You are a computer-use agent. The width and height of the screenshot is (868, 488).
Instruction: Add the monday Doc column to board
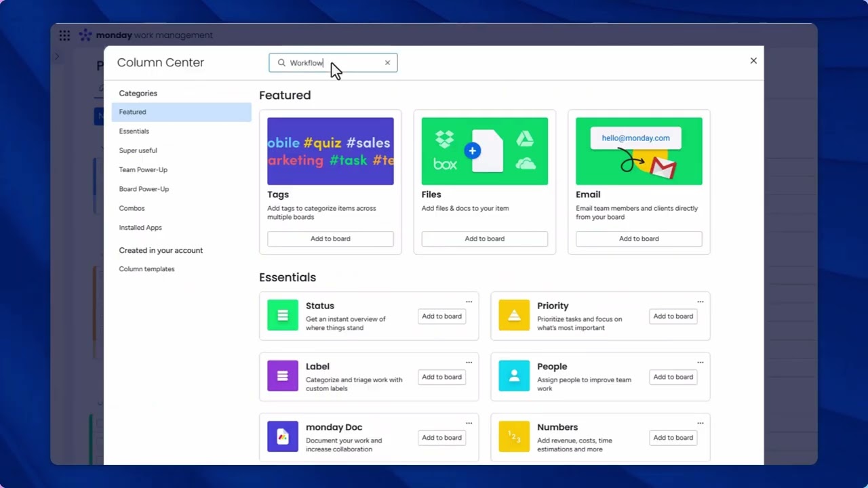coord(441,438)
